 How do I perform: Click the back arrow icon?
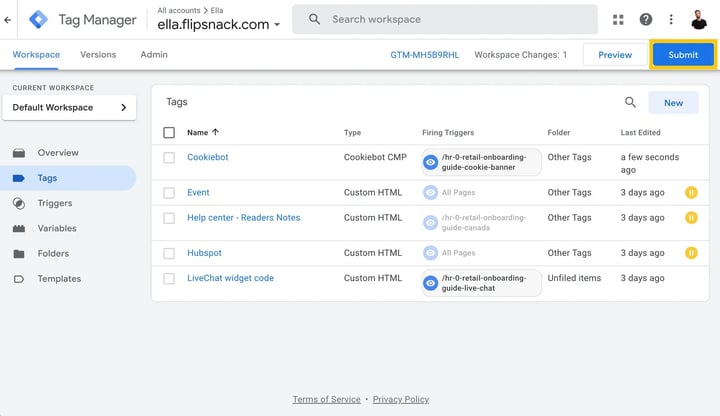click(x=7, y=20)
